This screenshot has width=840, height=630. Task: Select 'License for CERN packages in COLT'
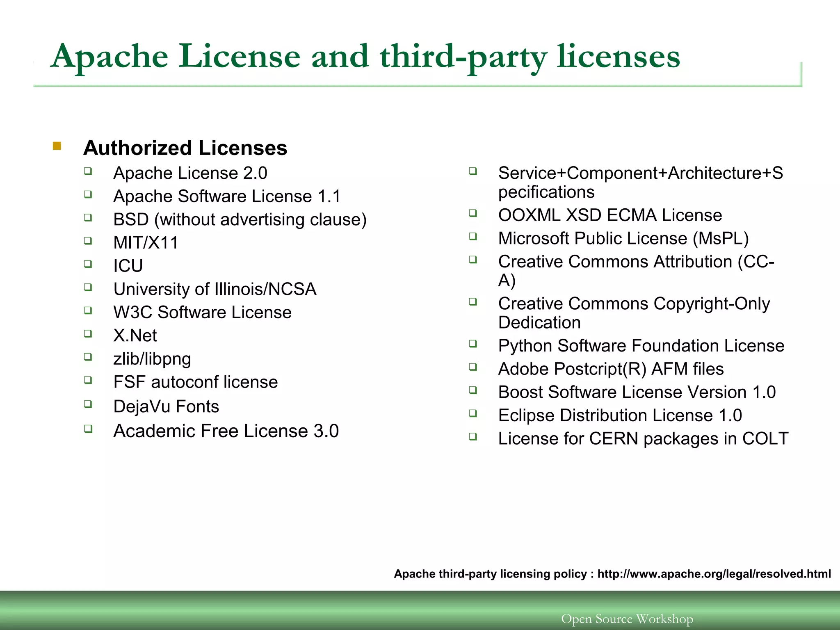click(643, 439)
